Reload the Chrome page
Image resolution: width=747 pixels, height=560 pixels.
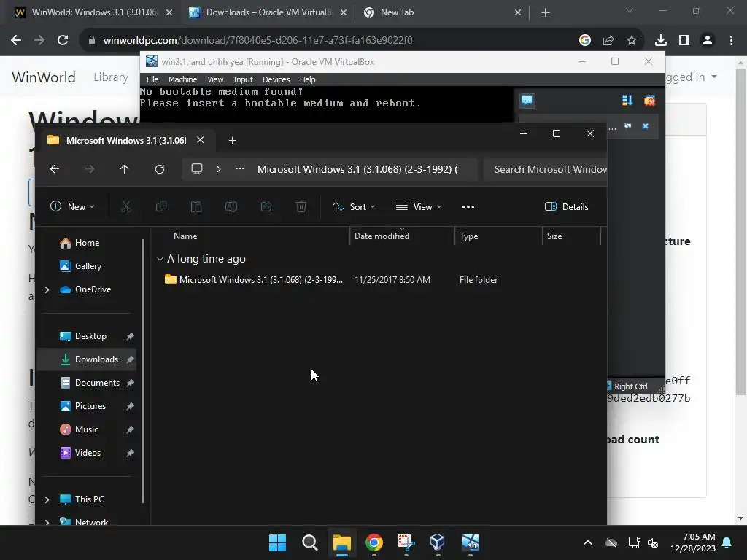pyautogui.click(x=63, y=40)
